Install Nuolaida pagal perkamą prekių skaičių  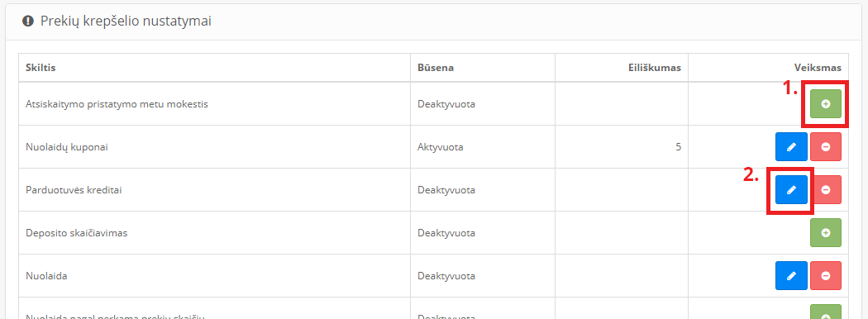(825, 313)
